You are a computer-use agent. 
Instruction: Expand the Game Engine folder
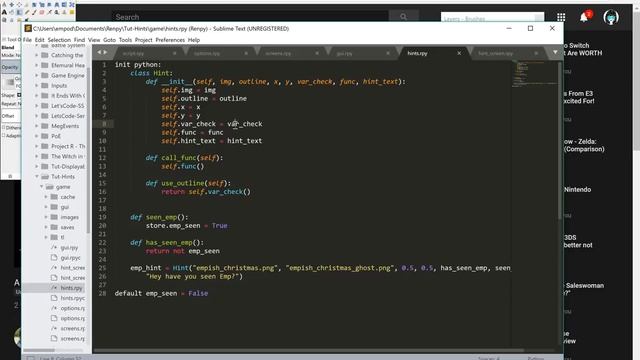tap(37, 76)
